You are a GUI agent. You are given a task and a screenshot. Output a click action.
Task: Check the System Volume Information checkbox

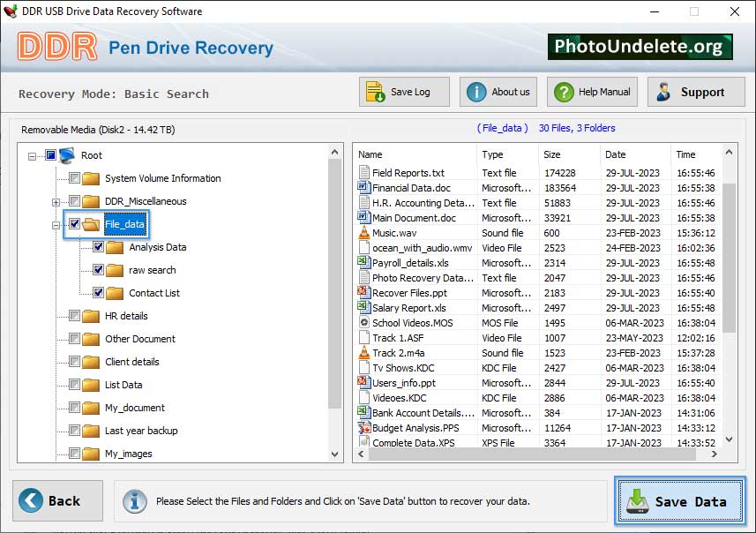coord(74,178)
